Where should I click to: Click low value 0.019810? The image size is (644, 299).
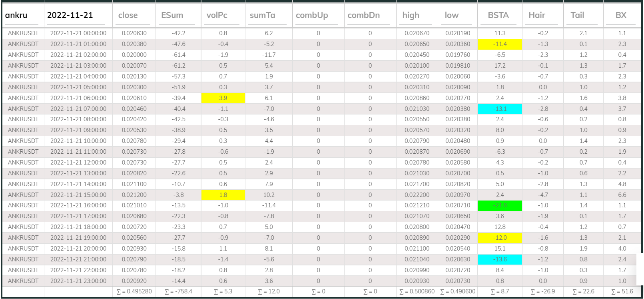click(x=458, y=66)
